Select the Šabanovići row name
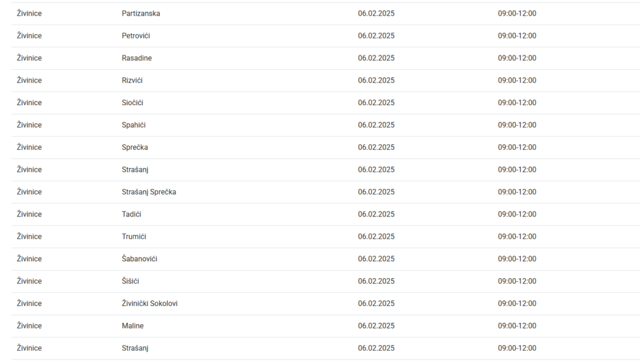Image resolution: width=644 pixels, height=362 pixels. (140, 259)
